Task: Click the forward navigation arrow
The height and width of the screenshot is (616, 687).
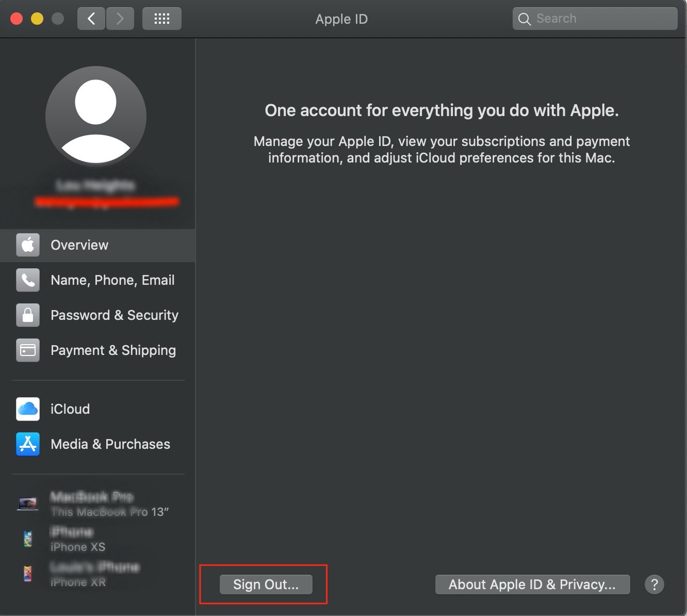Action: tap(120, 19)
